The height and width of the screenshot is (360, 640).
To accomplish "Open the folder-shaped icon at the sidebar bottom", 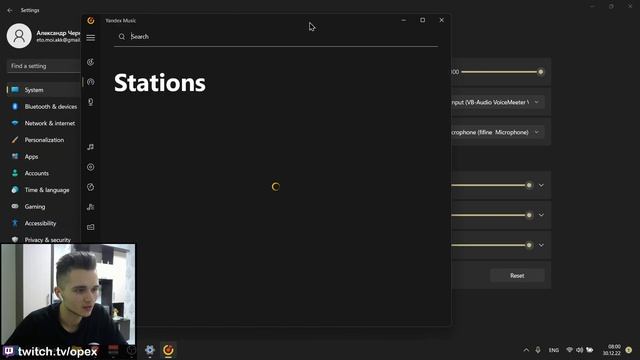I will 91,227.
